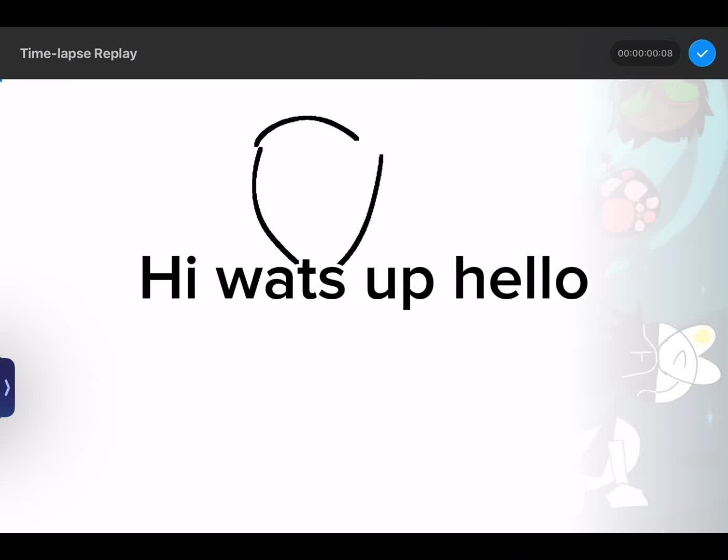The height and width of the screenshot is (560, 728).
Task: Confirm replay with blue checkmark button
Action: click(702, 53)
